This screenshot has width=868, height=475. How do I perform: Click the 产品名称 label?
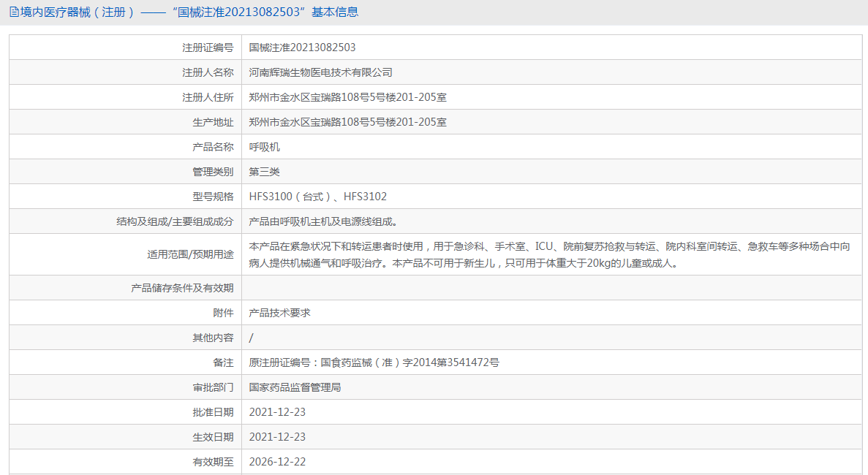click(213, 147)
